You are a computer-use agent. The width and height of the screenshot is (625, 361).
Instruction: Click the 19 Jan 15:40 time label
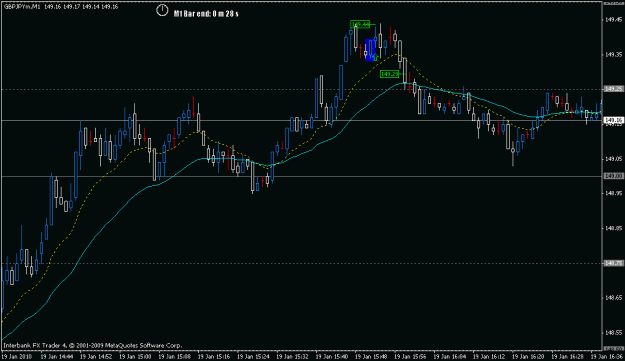332,356
